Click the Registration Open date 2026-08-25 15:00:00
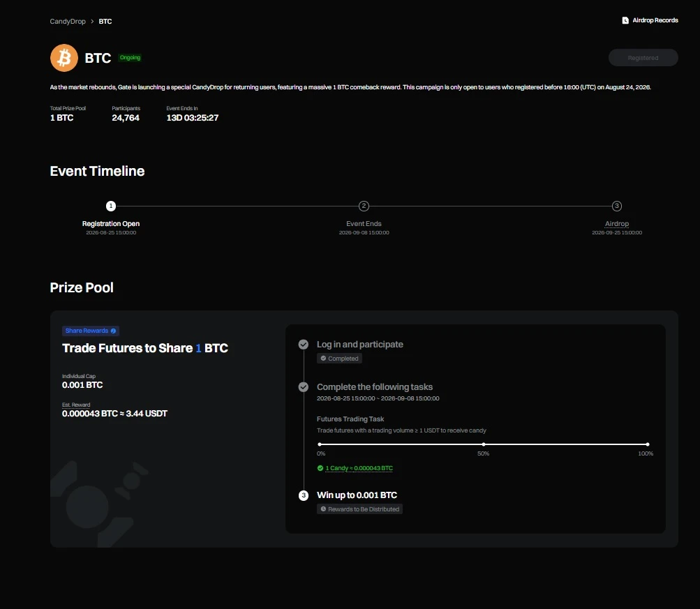Screen dimensions: 700x609 (x=111, y=232)
